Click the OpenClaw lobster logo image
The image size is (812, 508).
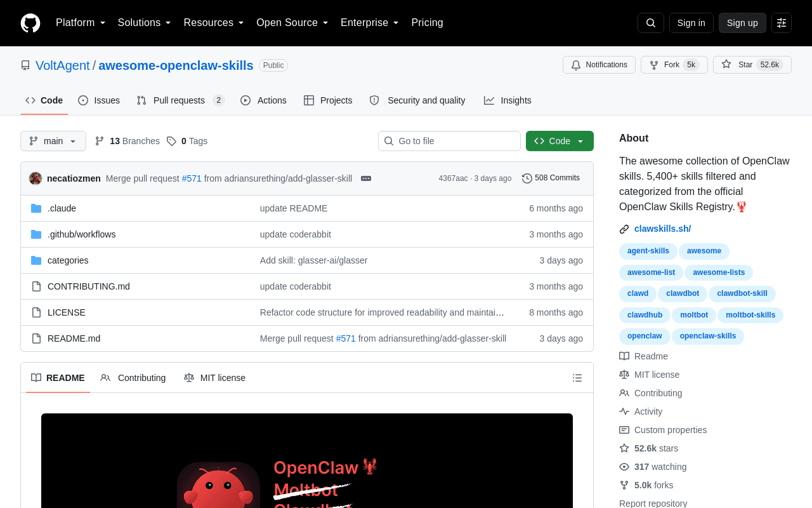click(x=218, y=485)
